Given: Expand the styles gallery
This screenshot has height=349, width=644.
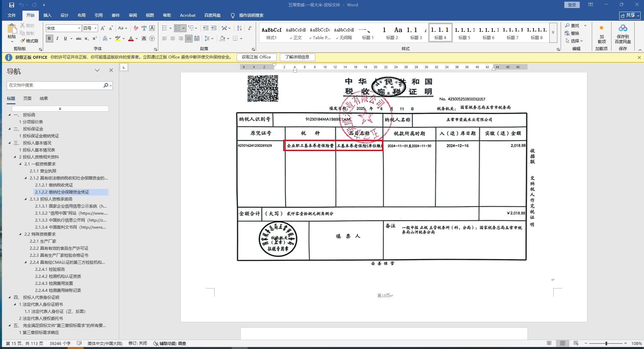Looking at the screenshot, I should [553, 32].
